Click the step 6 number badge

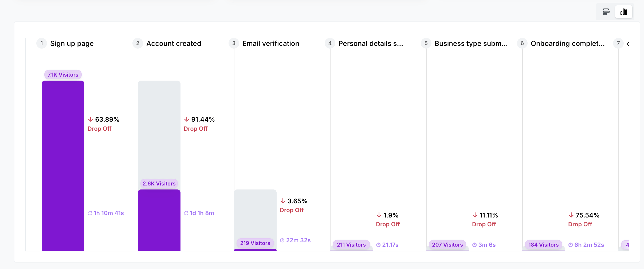point(522,43)
